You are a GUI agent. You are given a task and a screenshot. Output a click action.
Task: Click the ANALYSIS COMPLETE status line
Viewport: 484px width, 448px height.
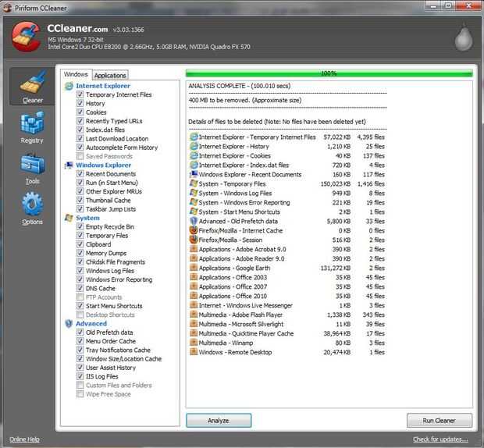tap(240, 86)
